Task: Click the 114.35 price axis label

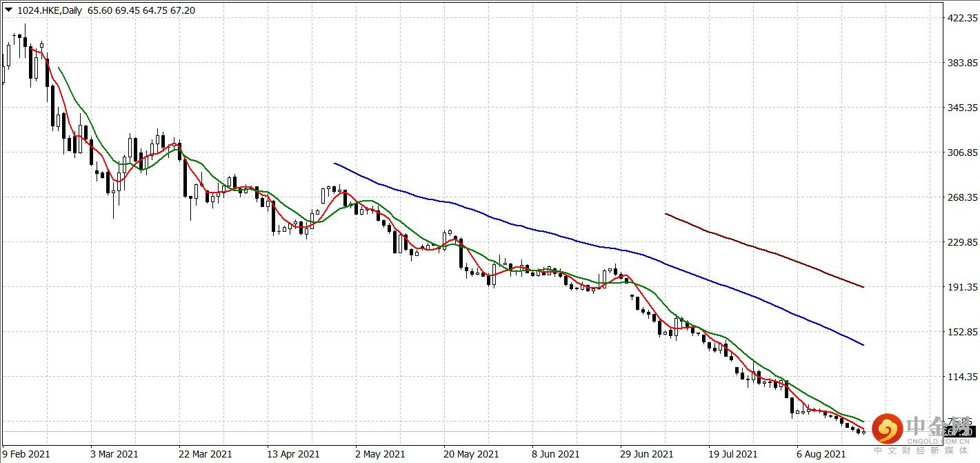Action: coord(963,377)
